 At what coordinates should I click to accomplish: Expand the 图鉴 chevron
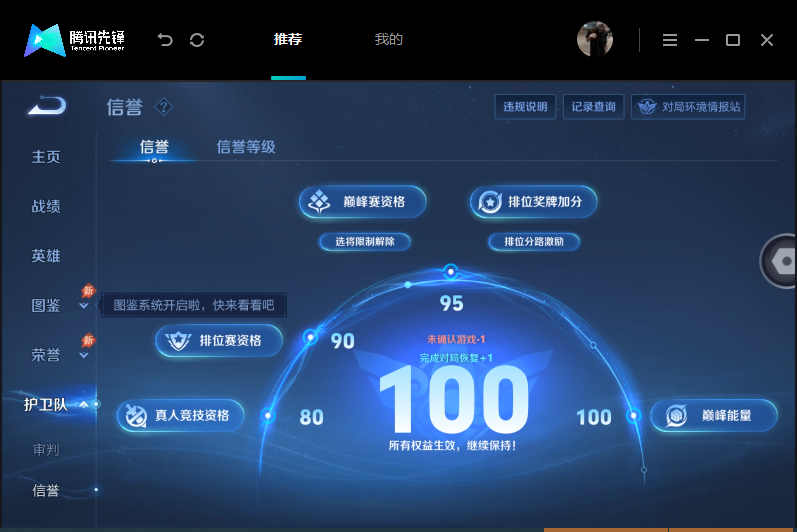(84, 306)
